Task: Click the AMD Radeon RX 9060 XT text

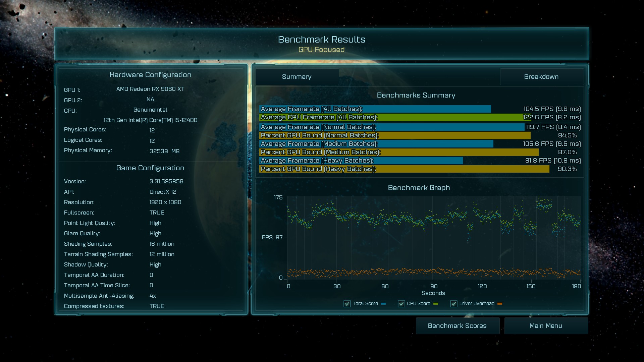Action: (150, 89)
